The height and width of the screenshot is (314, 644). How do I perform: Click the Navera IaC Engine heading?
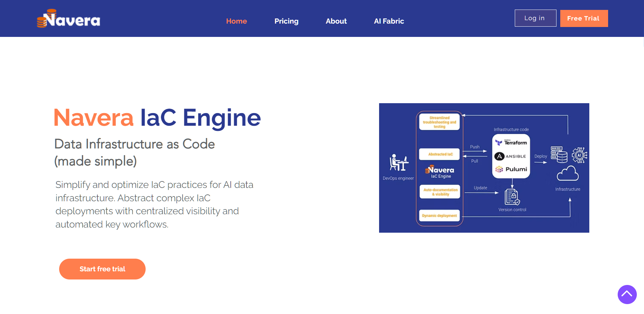pyautogui.click(x=157, y=118)
